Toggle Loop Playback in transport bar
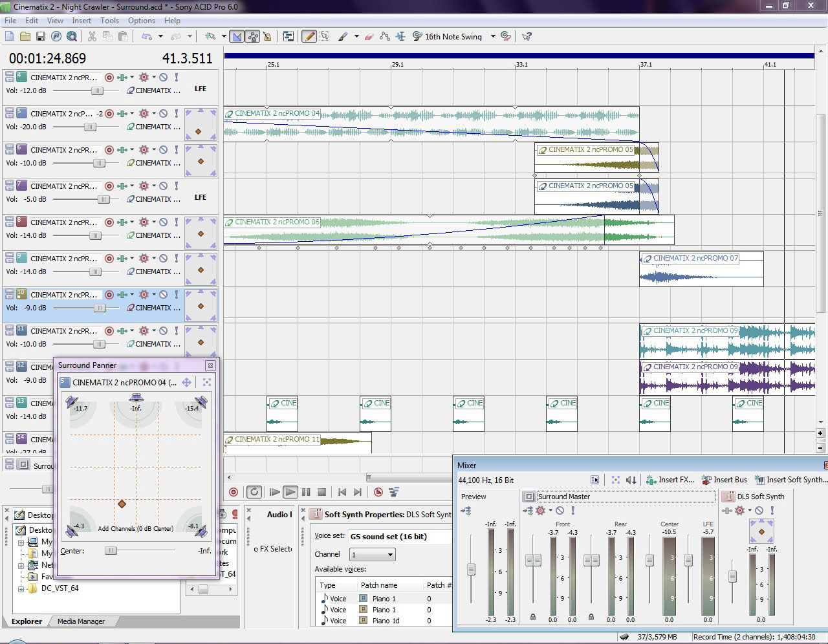828x644 pixels. pyautogui.click(x=254, y=492)
